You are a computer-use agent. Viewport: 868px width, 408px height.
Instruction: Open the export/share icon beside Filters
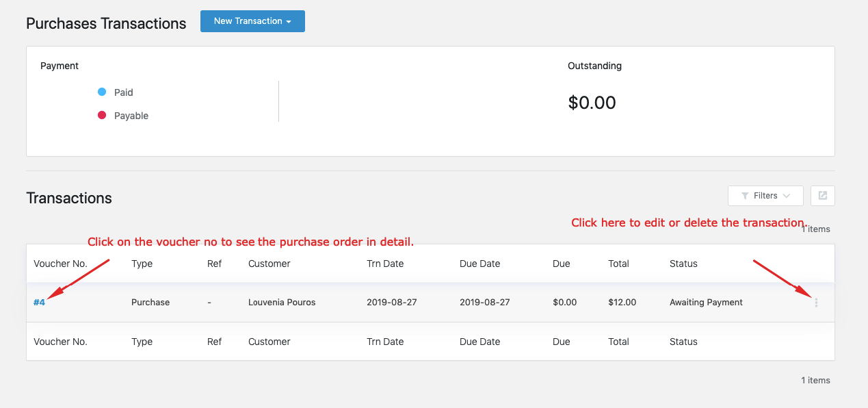tap(822, 196)
